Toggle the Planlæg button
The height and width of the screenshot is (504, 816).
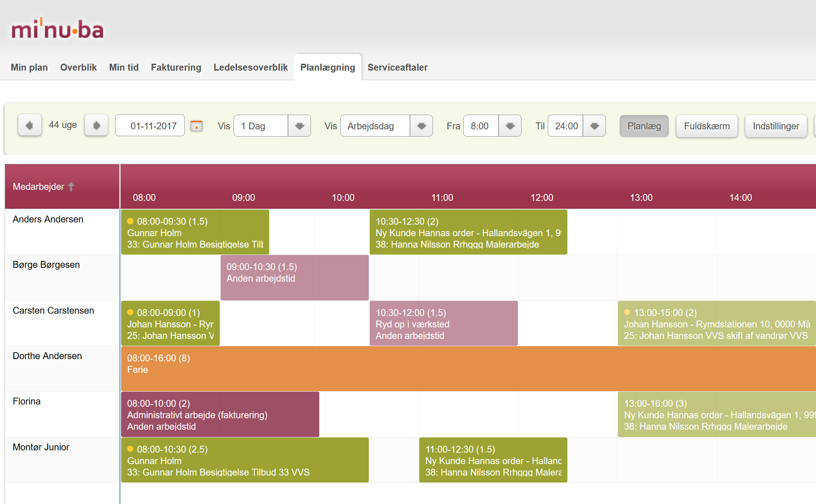[x=644, y=126]
